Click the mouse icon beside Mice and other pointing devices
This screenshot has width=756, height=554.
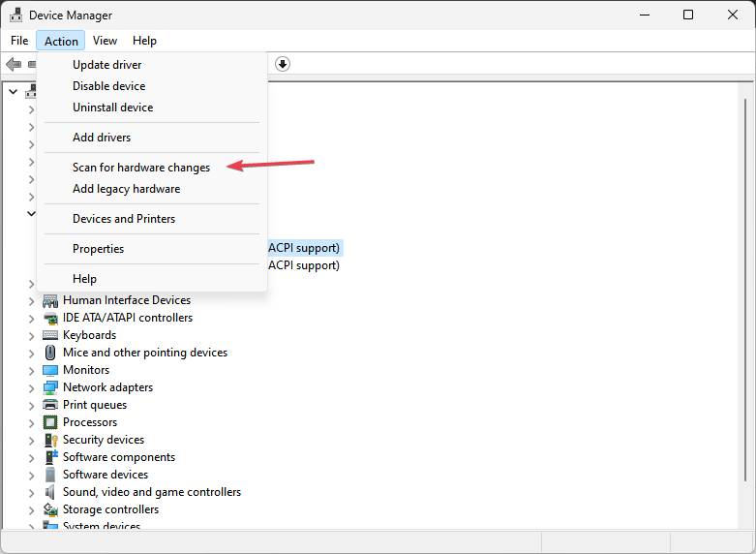[x=50, y=353]
